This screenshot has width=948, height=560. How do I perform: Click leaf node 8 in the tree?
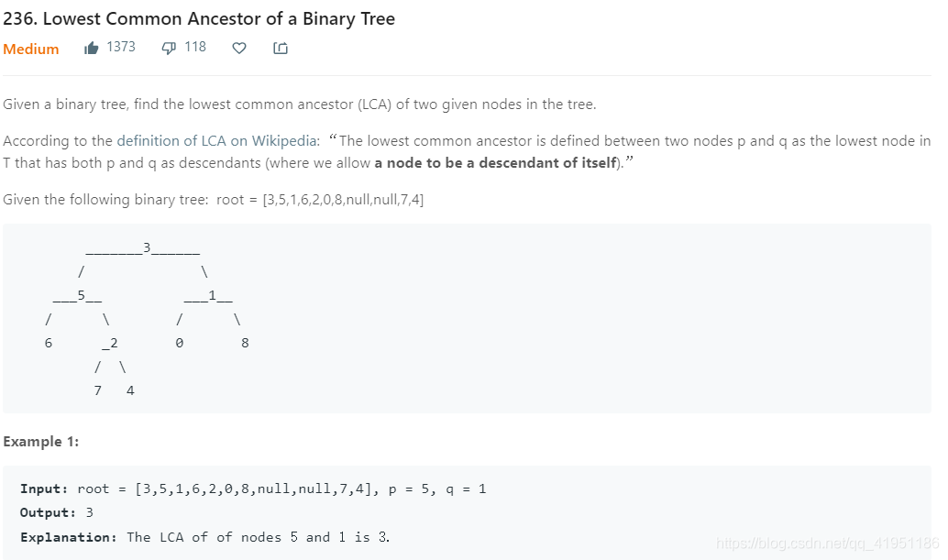point(245,343)
